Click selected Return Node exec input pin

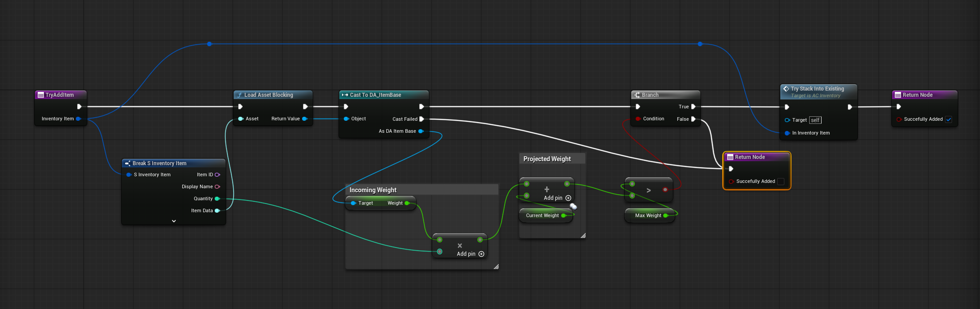tap(731, 169)
